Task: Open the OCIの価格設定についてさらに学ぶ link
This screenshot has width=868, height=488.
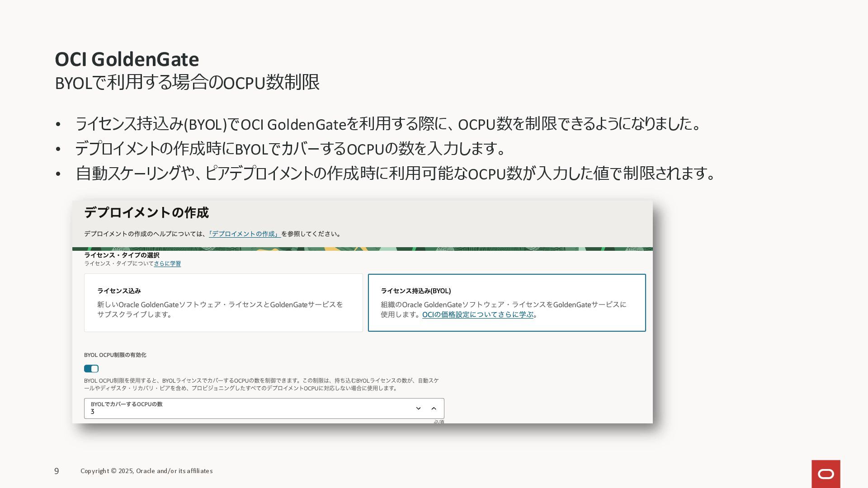Action: [x=478, y=314]
